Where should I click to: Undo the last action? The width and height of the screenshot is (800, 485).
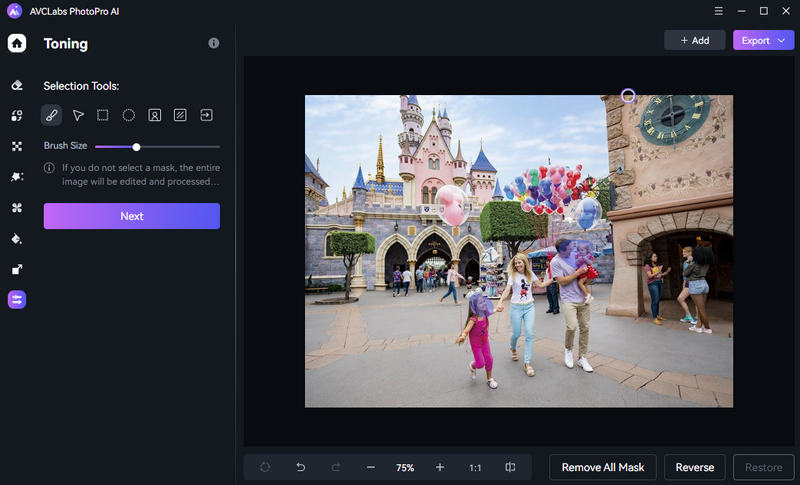tap(301, 467)
